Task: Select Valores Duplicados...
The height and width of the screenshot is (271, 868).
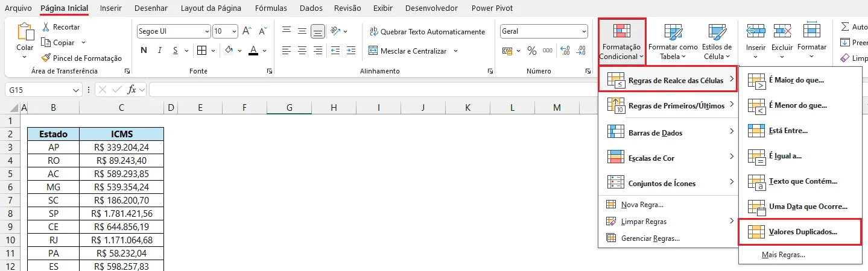Action: coord(800,232)
